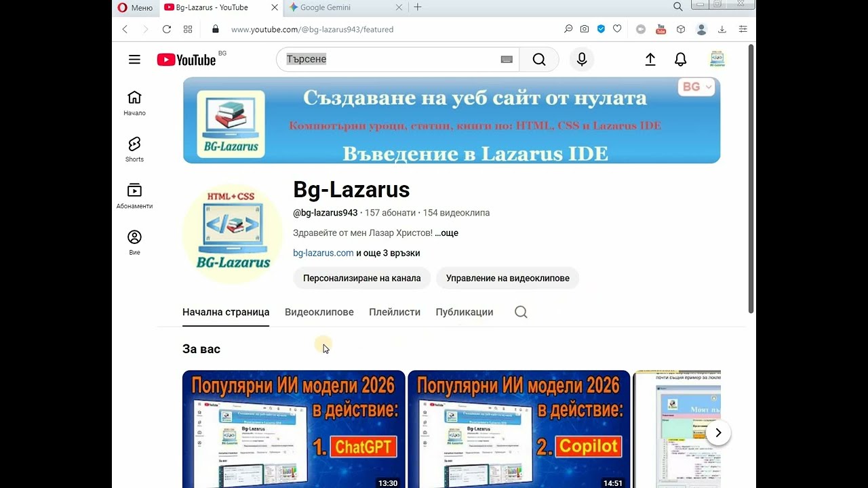Open the browser downloads icon
868x488 pixels.
coord(722,29)
